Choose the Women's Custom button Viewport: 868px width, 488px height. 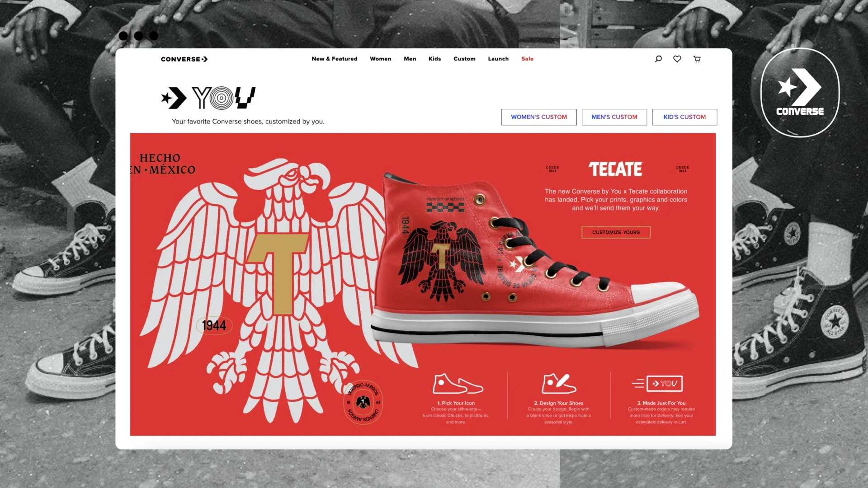[x=539, y=117]
